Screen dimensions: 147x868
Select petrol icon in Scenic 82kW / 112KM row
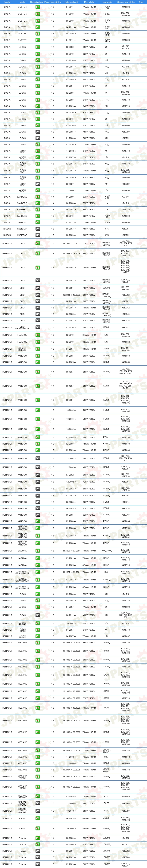click(38, 829)
